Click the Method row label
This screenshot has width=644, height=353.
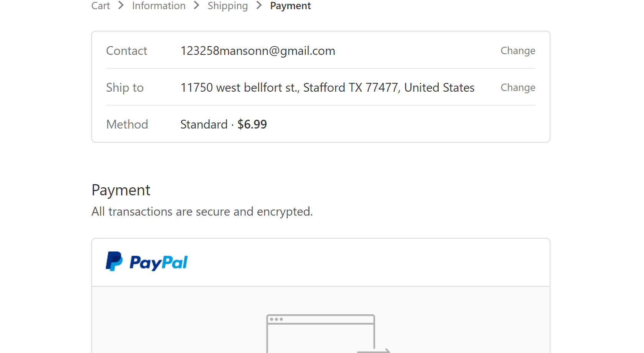tap(127, 124)
